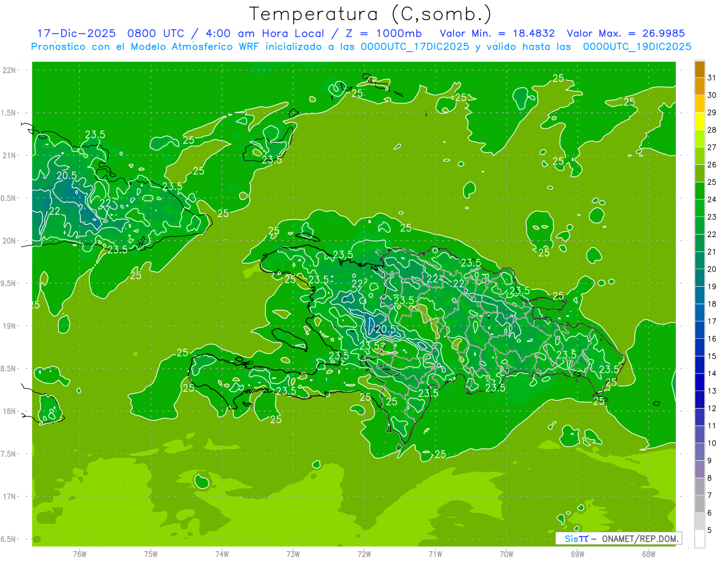Select legend value '14' on color scale
Screen dimensions: 728x562
point(712,373)
